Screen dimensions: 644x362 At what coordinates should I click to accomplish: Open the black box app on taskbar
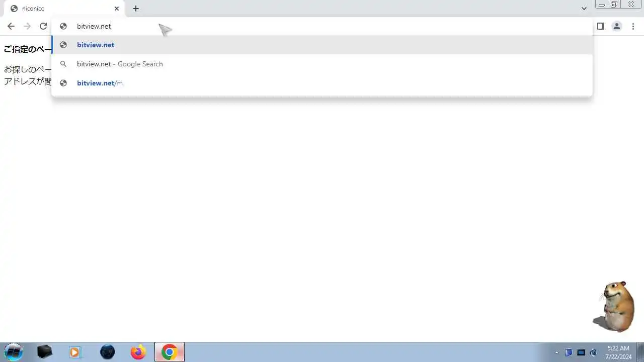coord(45,352)
